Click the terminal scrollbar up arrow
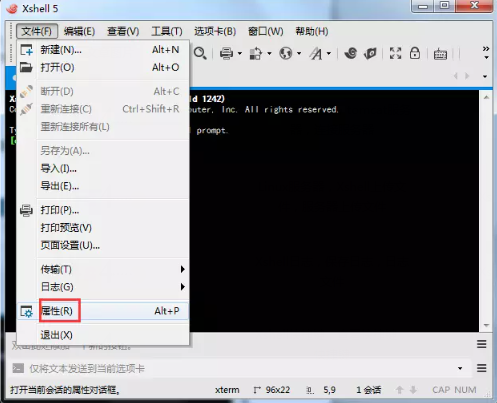Screen dimensions: 497x403 click(x=486, y=97)
